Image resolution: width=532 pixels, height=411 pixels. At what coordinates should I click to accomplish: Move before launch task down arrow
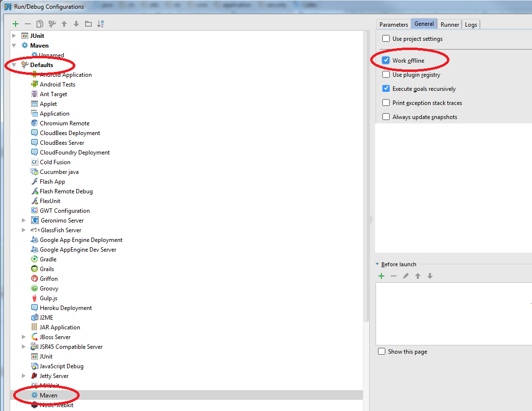pyautogui.click(x=430, y=276)
